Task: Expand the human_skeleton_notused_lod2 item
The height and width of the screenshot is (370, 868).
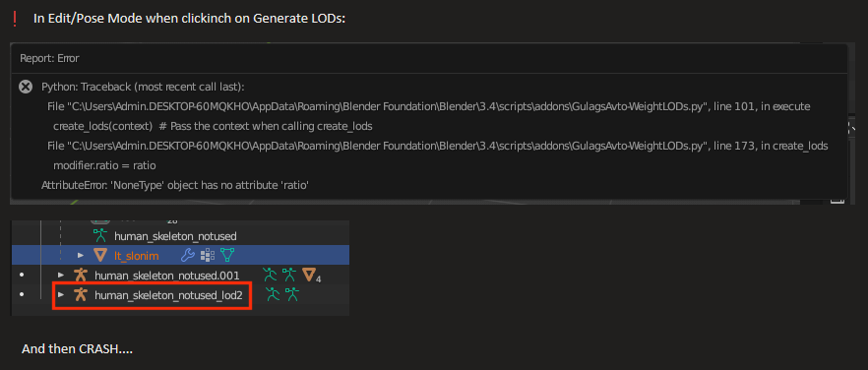Action: (x=61, y=294)
